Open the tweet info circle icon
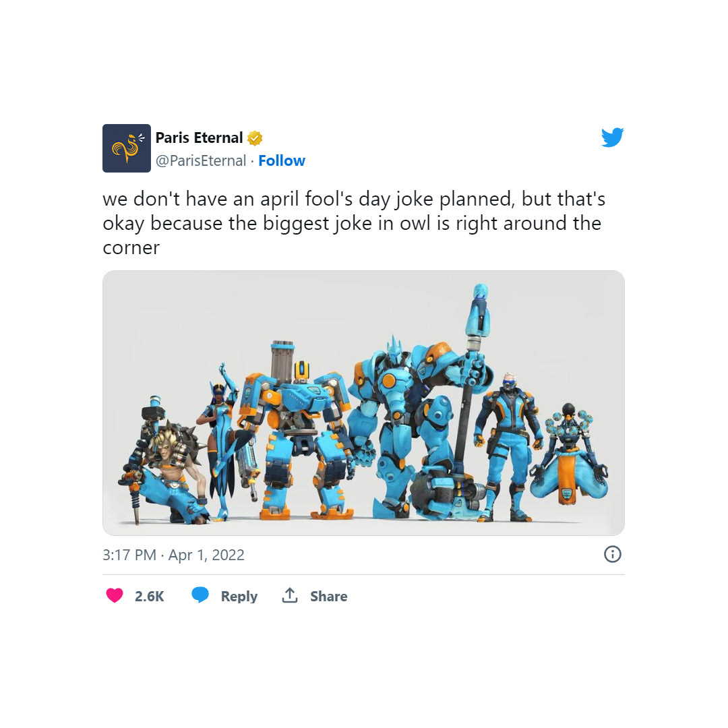 coord(612,554)
